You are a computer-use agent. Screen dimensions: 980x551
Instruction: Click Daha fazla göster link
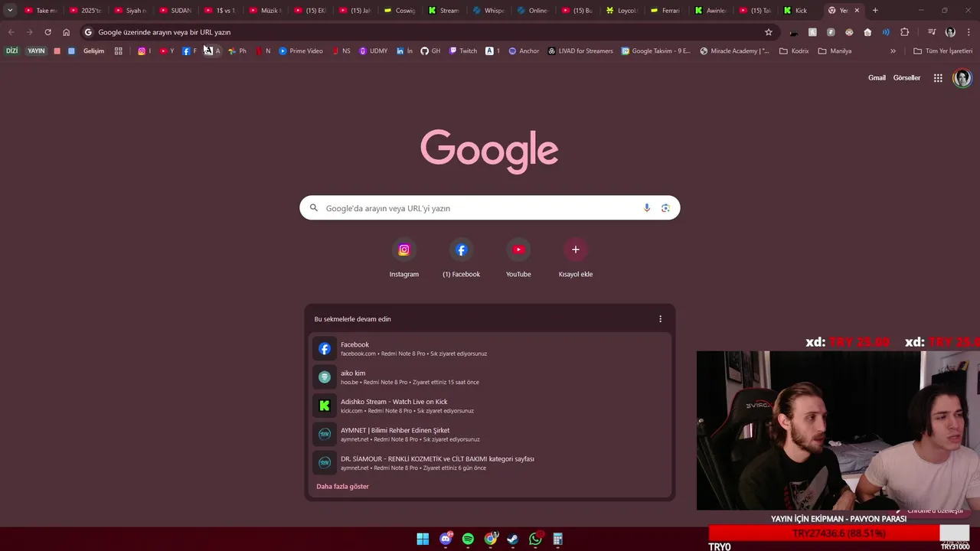coord(342,487)
